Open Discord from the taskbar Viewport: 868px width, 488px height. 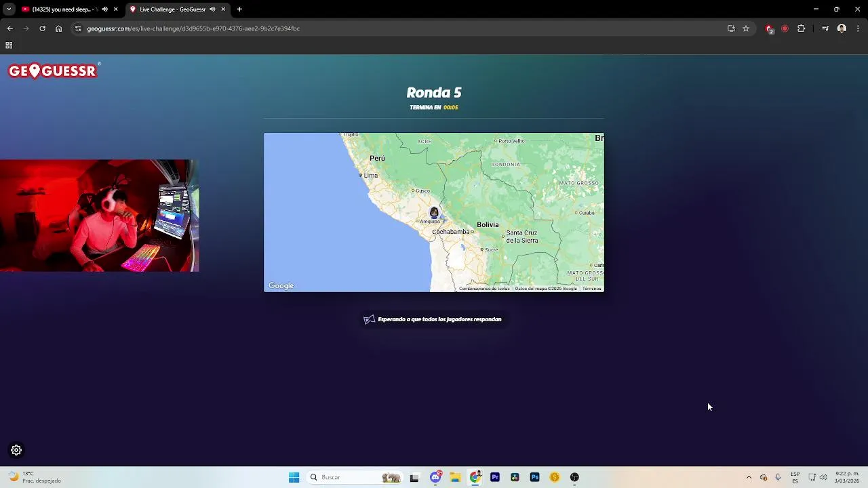coord(435,477)
